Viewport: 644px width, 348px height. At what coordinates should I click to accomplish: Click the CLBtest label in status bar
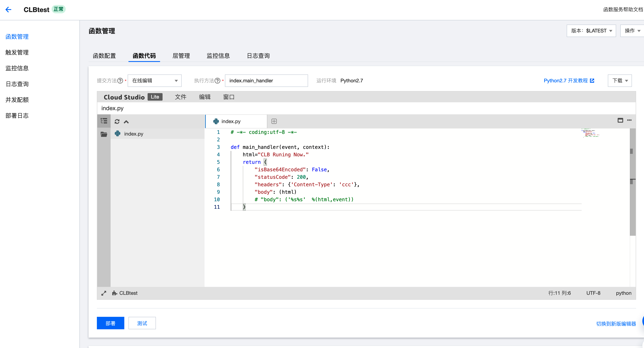coord(128,293)
